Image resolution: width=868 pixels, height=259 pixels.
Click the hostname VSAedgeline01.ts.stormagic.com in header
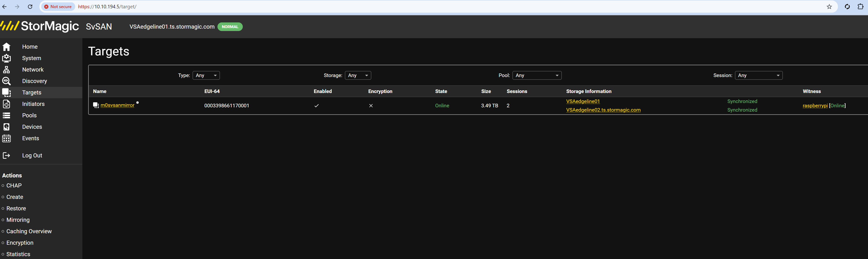[172, 27]
